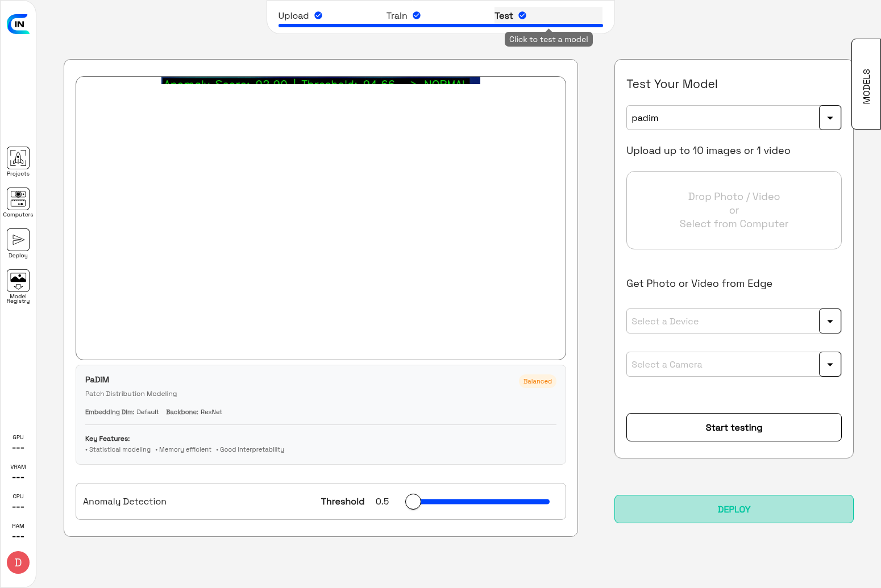881x588 pixels.
Task: Click the checkmark badge beside Upload
Action: coord(318,15)
